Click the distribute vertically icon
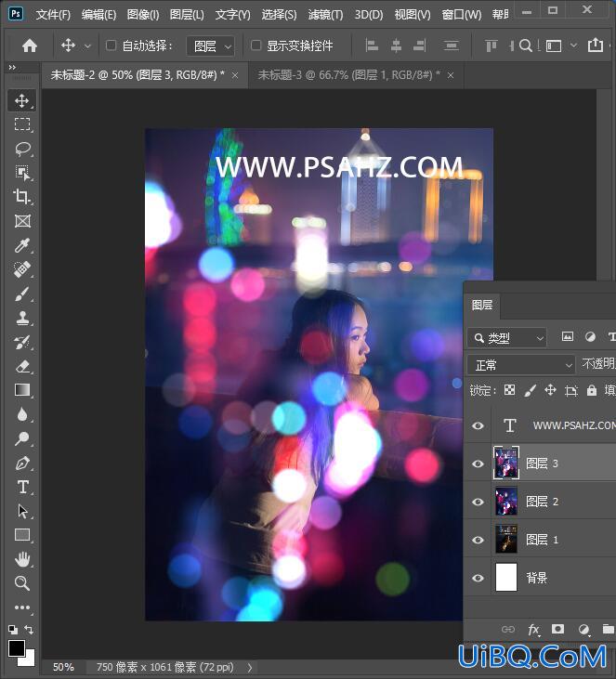 [452, 46]
